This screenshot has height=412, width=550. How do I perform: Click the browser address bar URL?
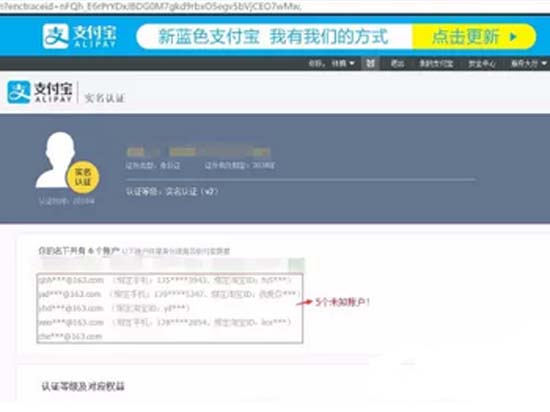click(x=151, y=6)
